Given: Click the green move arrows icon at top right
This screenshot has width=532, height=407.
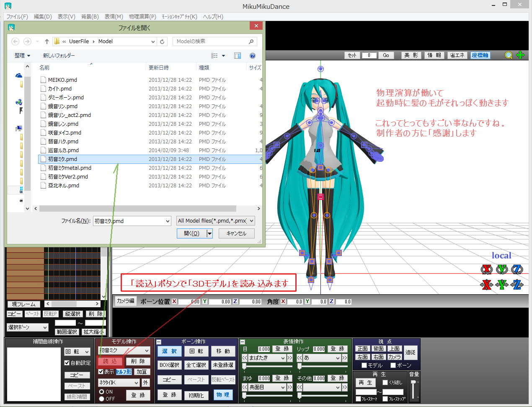Looking at the screenshot, I should click(x=520, y=55).
